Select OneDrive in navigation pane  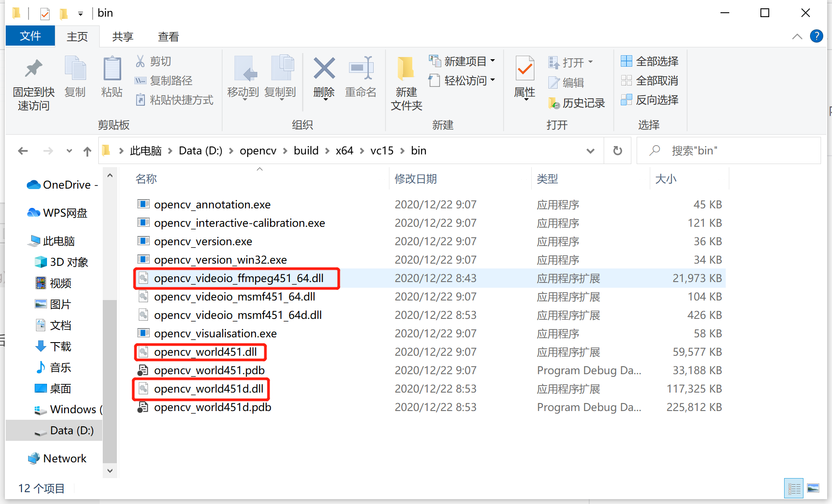[61, 185]
